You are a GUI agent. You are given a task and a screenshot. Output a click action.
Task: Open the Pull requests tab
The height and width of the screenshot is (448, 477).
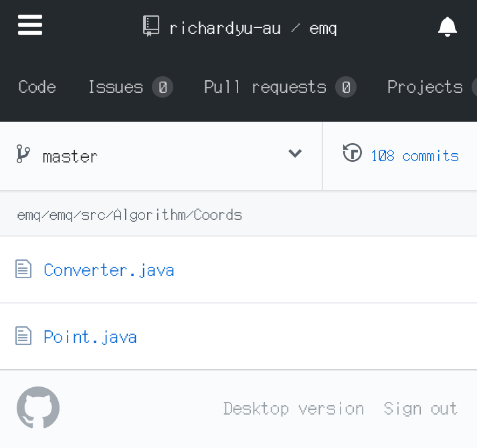pyautogui.click(x=280, y=87)
